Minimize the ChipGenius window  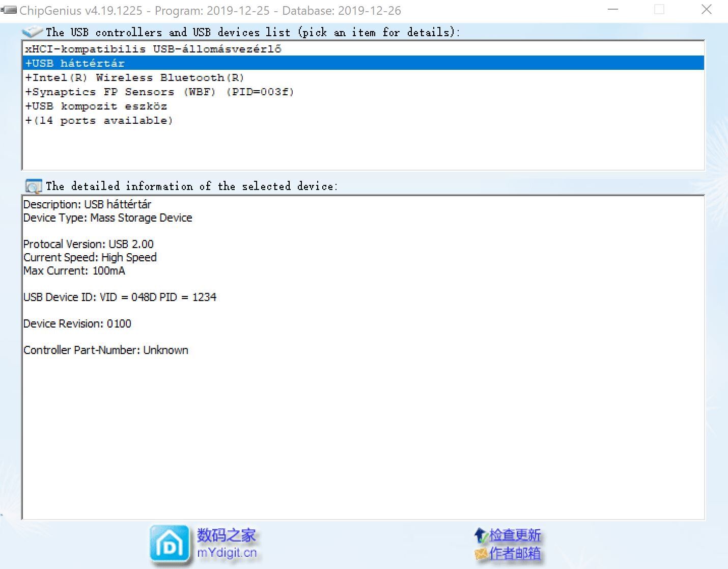coord(613,10)
